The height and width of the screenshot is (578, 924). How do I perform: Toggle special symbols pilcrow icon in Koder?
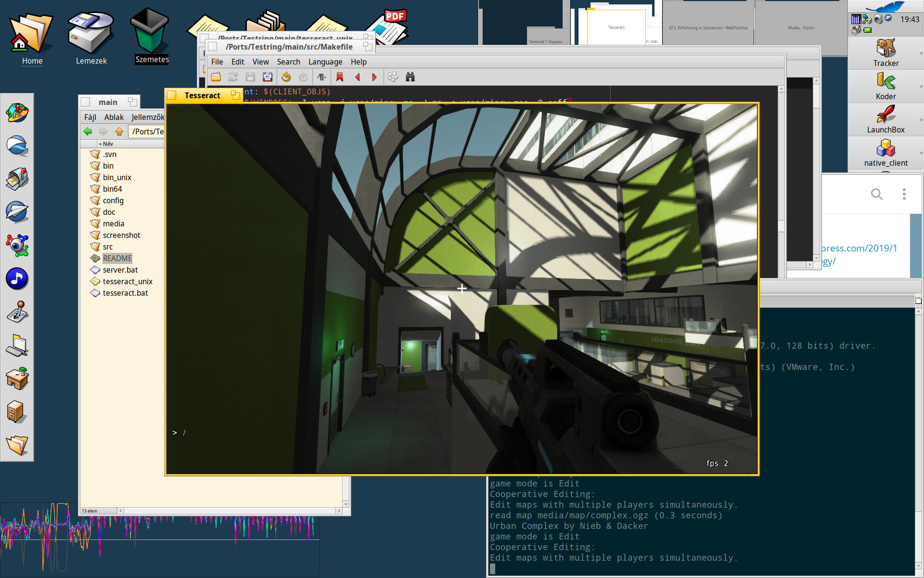pos(322,77)
